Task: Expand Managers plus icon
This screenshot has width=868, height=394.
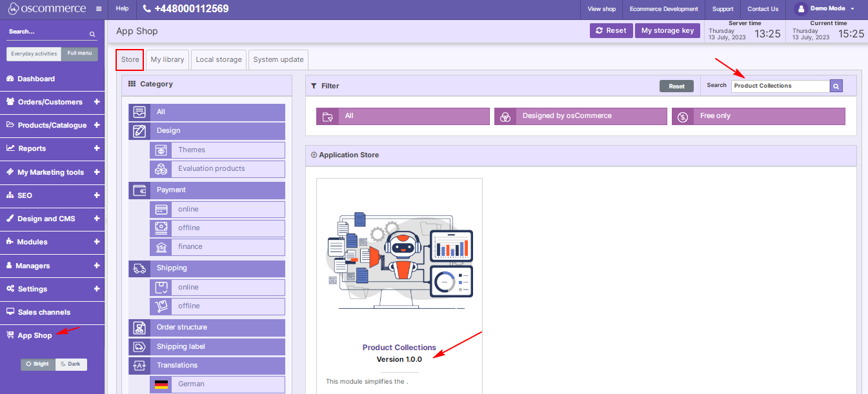Action: (x=97, y=266)
